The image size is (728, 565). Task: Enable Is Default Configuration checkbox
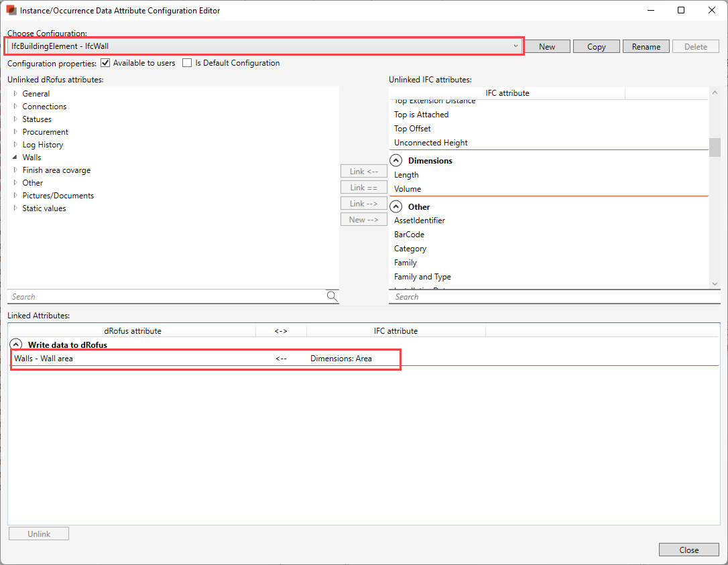click(188, 63)
